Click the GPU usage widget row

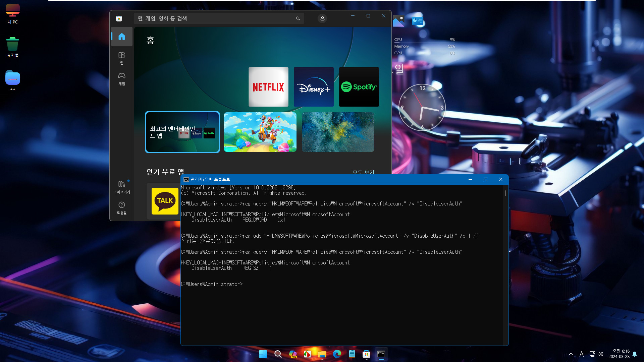click(425, 53)
